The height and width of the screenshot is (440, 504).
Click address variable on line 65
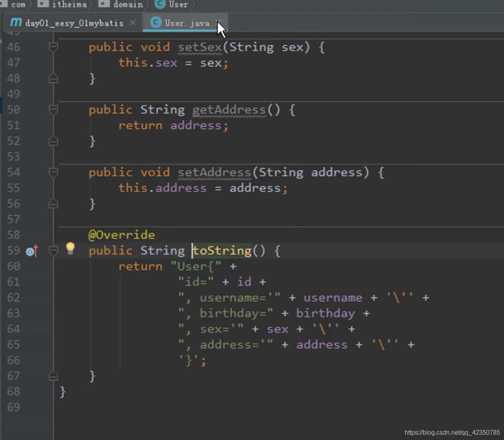click(322, 345)
